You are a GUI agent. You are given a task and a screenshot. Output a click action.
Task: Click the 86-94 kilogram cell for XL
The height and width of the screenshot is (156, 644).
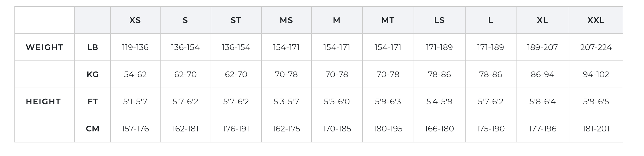click(542, 75)
